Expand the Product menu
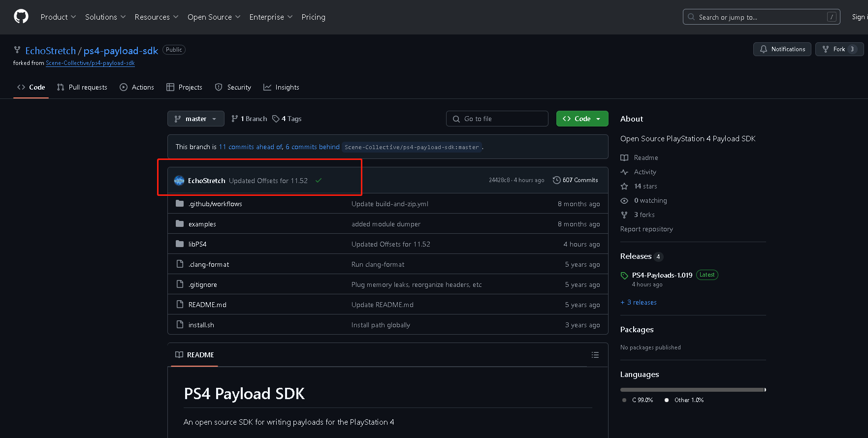This screenshot has width=868, height=438. tap(58, 17)
